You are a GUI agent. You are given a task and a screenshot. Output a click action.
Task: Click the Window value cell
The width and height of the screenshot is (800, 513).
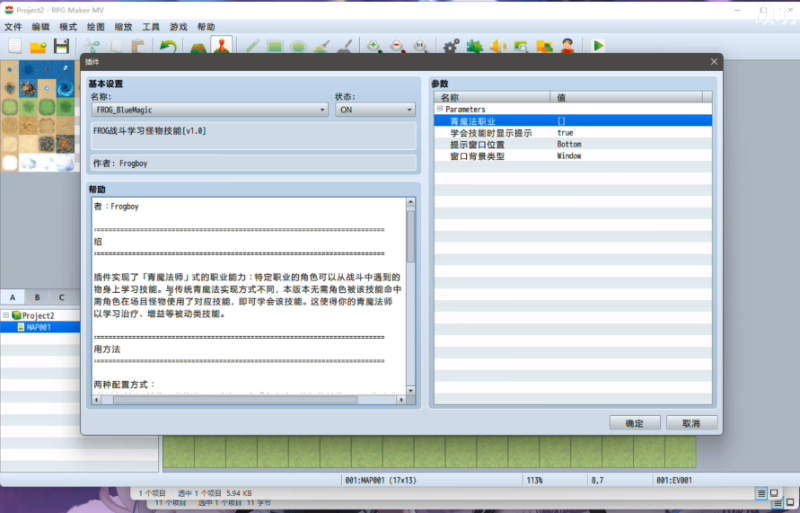pyautogui.click(x=569, y=156)
